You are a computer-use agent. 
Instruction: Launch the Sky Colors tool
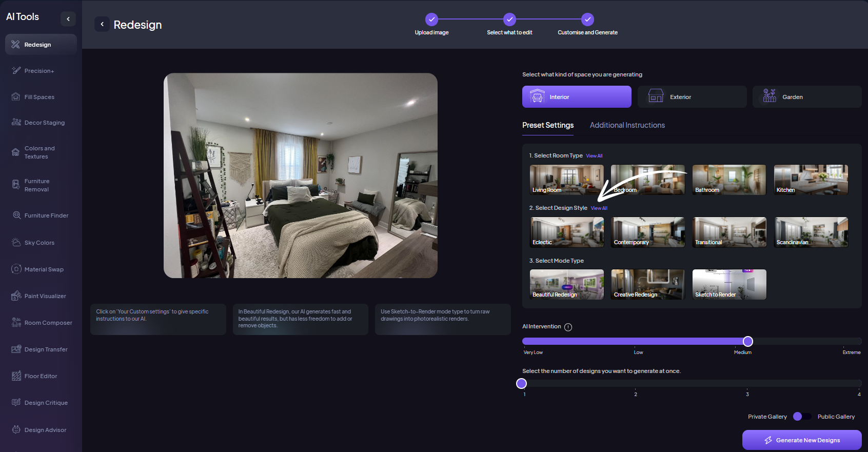39,243
